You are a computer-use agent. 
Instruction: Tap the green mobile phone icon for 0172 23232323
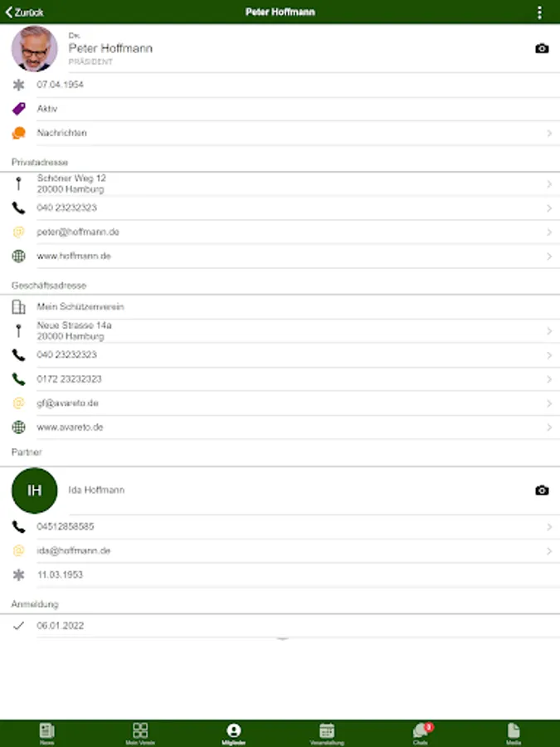18,379
